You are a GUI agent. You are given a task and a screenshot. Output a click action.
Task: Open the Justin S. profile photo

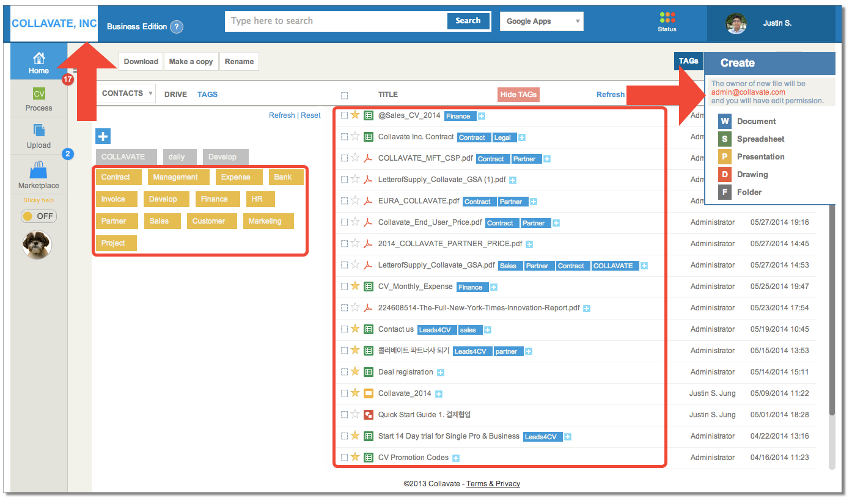(x=736, y=23)
